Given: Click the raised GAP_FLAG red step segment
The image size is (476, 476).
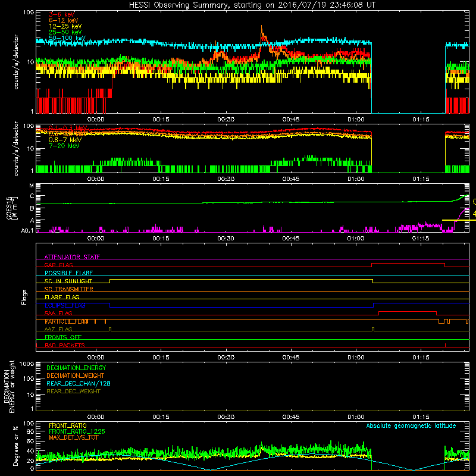Looking at the screenshot, I should [x=408, y=264].
